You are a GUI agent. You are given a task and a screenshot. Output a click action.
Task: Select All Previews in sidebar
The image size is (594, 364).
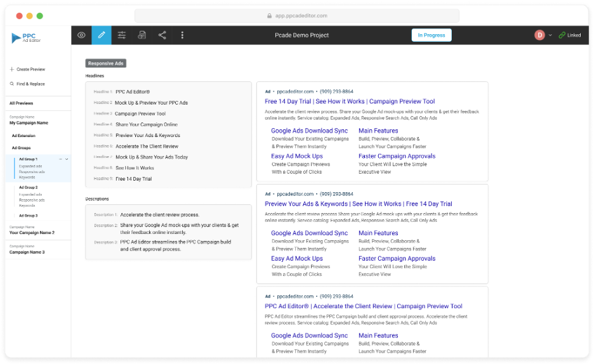click(x=21, y=103)
